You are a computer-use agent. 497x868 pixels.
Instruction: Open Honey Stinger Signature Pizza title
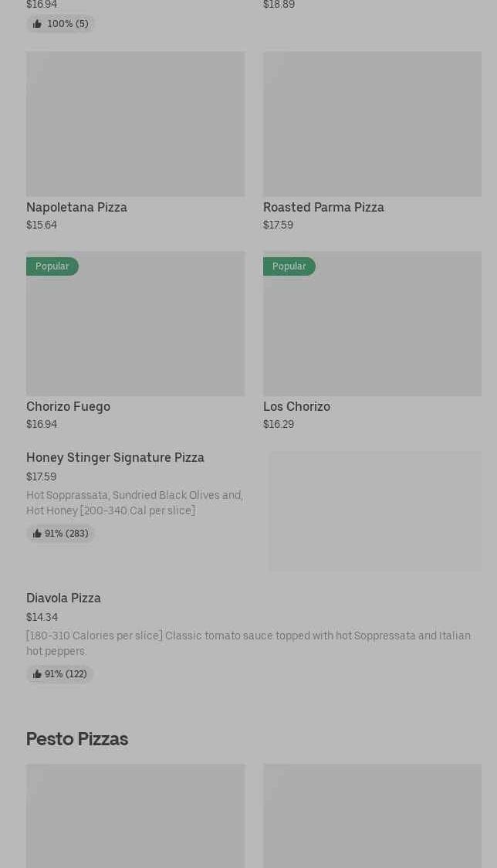click(x=115, y=457)
